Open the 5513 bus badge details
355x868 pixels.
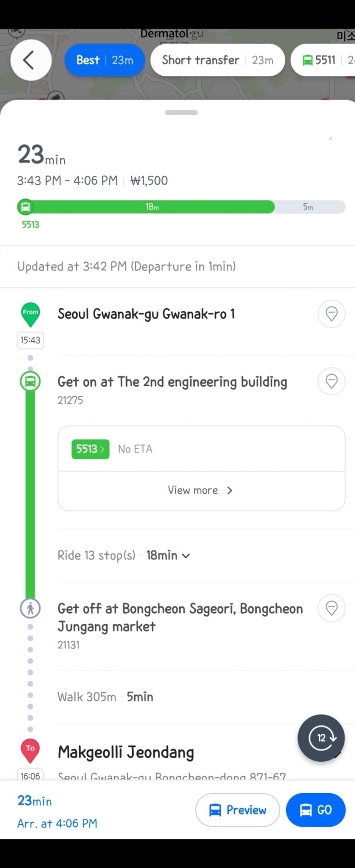(90, 449)
